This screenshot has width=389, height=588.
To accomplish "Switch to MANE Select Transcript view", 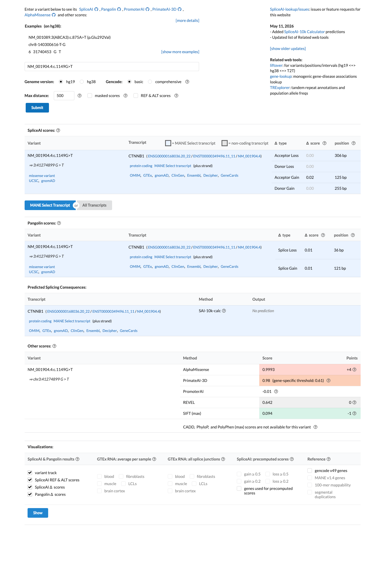I will tap(50, 205).
